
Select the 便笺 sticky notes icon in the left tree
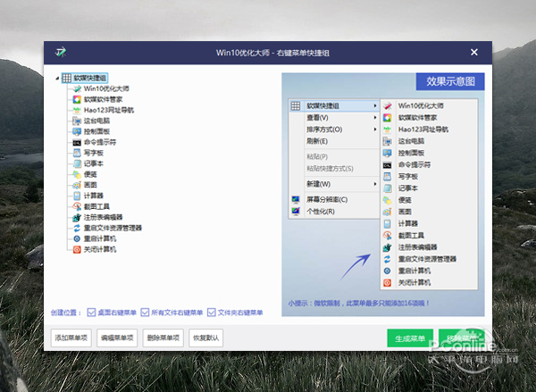77,174
